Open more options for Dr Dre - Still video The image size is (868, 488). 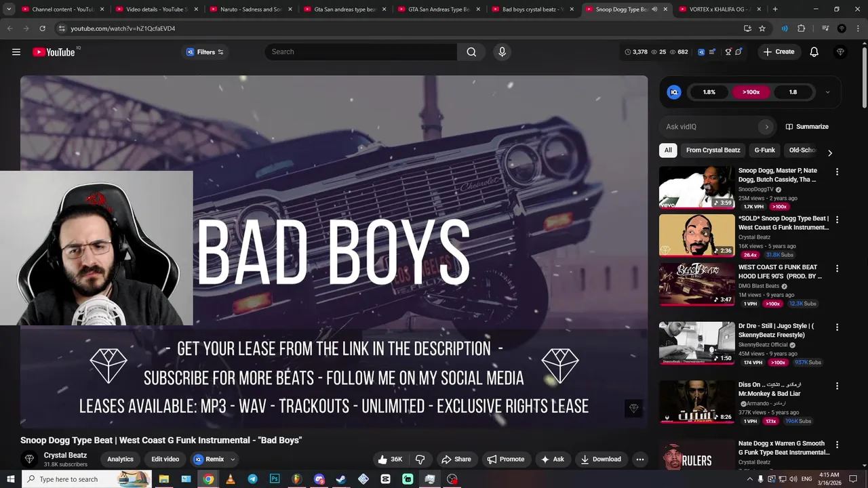837,327
